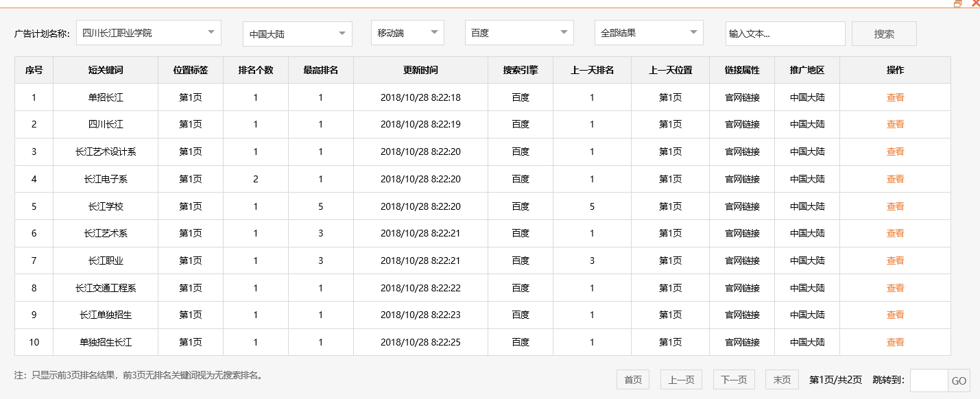The width and height of the screenshot is (980, 399).
Task: View details of 长江学校 row
Action: click(x=896, y=206)
